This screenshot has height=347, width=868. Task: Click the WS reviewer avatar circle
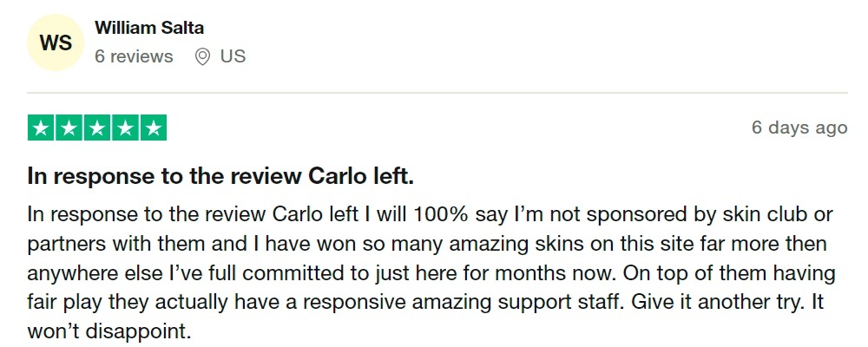(x=56, y=43)
